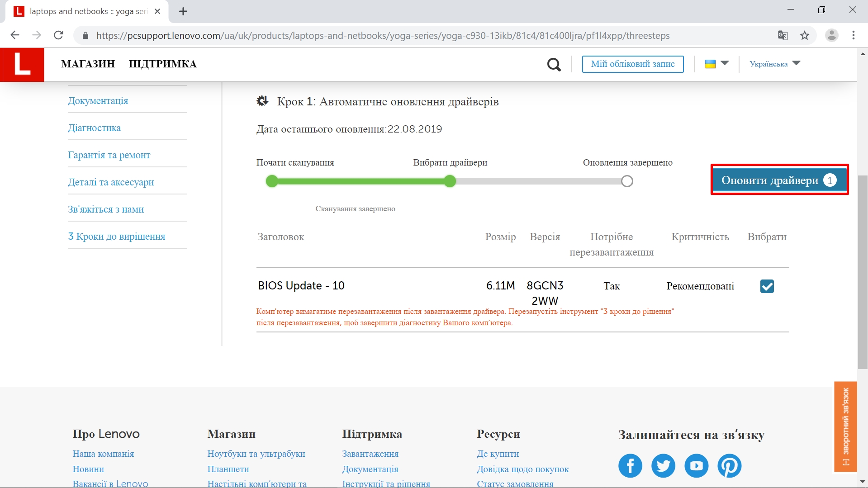Bookmark this page with the star icon
Screen dimensions: 868x488
coord(805,35)
